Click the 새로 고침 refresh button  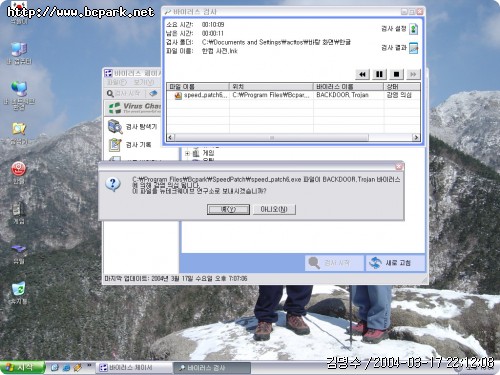[395, 263]
